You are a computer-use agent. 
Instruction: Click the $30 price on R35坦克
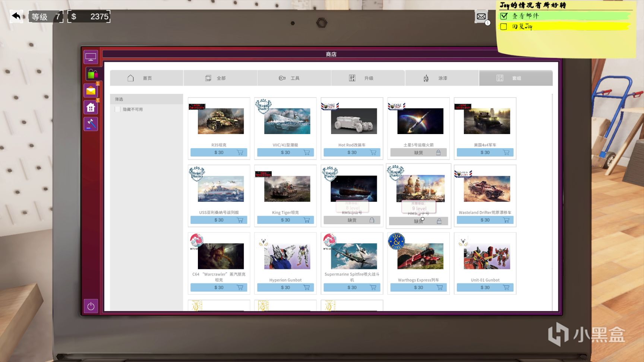click(x=219, y=153)
